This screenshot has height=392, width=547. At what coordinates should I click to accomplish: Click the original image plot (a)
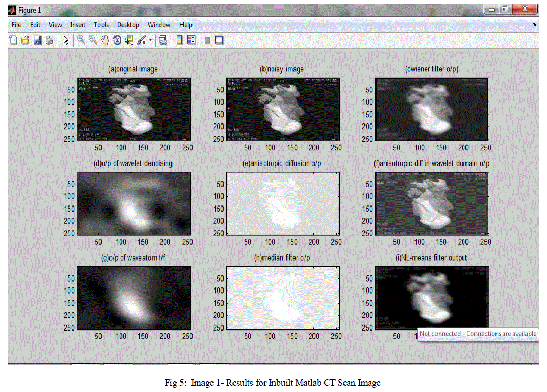134,109
